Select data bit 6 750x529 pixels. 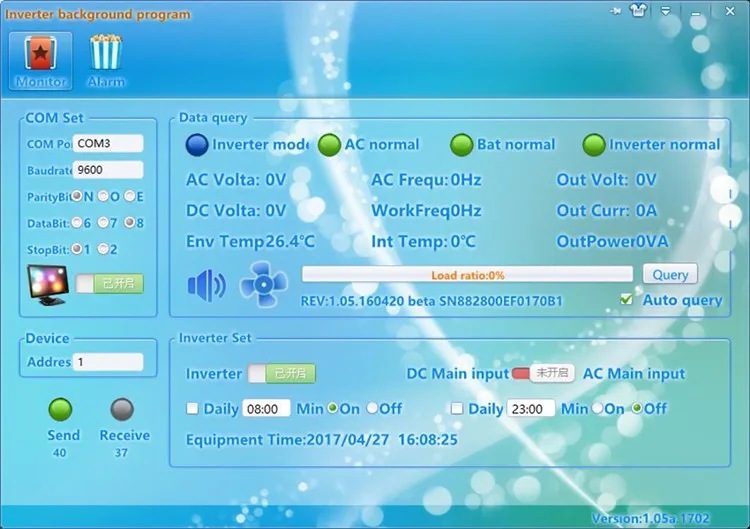(77, 223)
